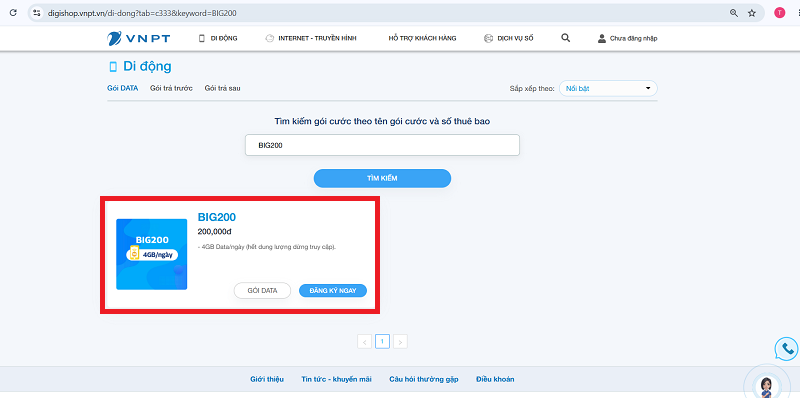800x398 pixels.
Task: Open the DI ĐỘNG menu
Action: [218, 38]
